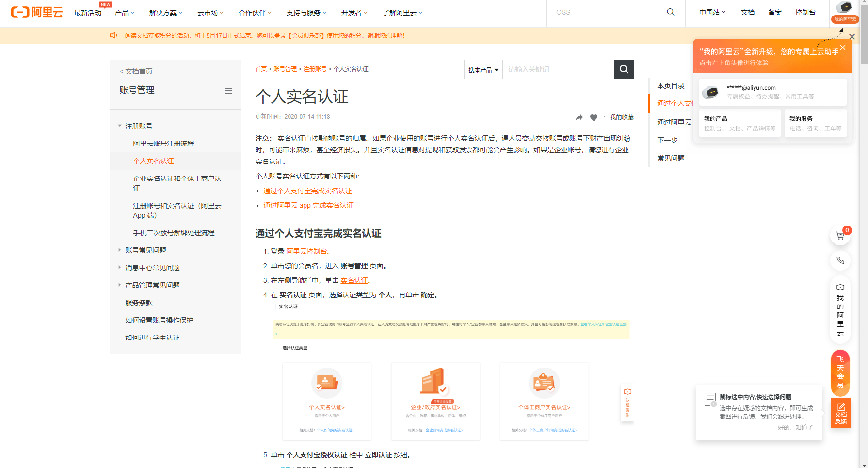This screenshot has width=868, height=468.
Task: Click the OSS header search field
Action: (x=607, y=12)
